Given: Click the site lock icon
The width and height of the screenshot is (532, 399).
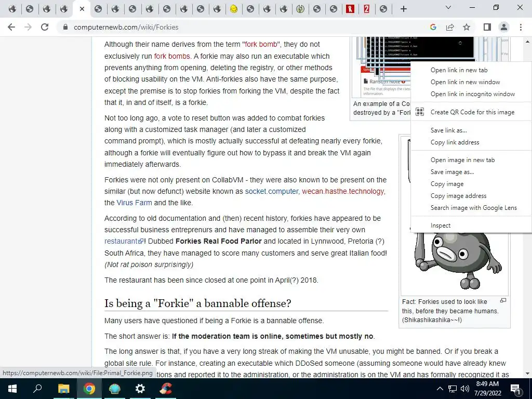Looking at the screenshot, I should pyautogui.click(x=65, y=27).
